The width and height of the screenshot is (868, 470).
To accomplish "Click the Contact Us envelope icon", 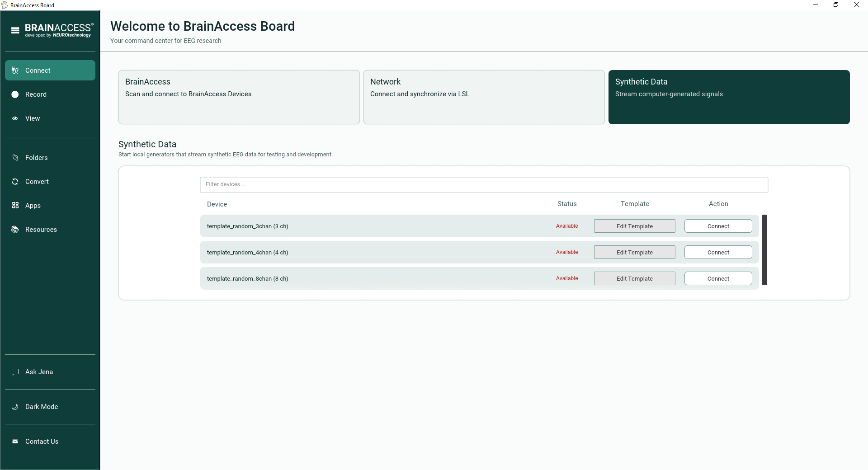I will [15, 442].
